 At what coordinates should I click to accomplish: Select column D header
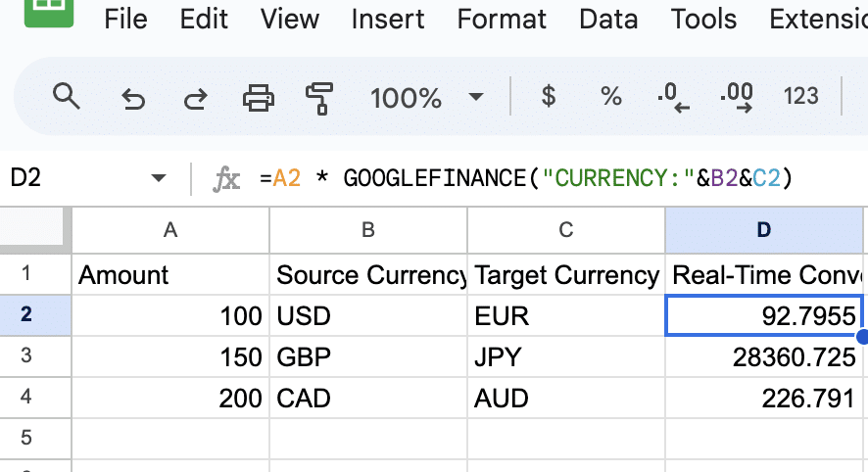point(764,230)
